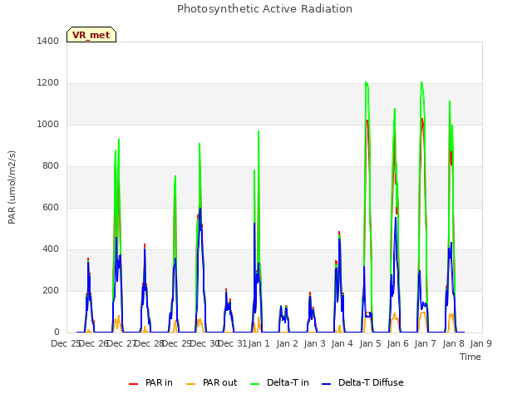Click the 1000 y-axis tick label
Image resolution: width=532 pixels, height=399 pixels.
point(48,124)
